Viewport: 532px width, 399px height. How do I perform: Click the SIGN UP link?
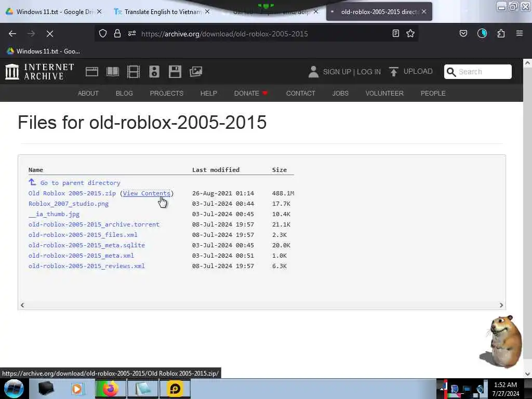click(337, 72)
